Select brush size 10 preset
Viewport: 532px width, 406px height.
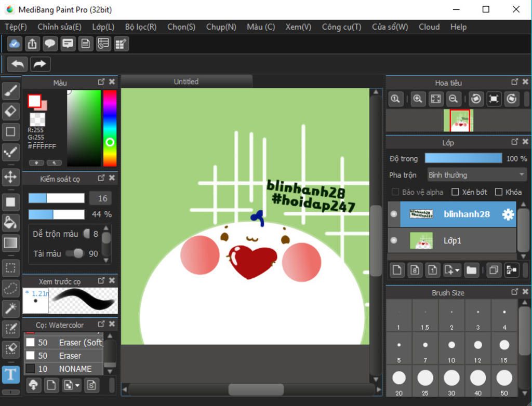[x=451, y=350]
